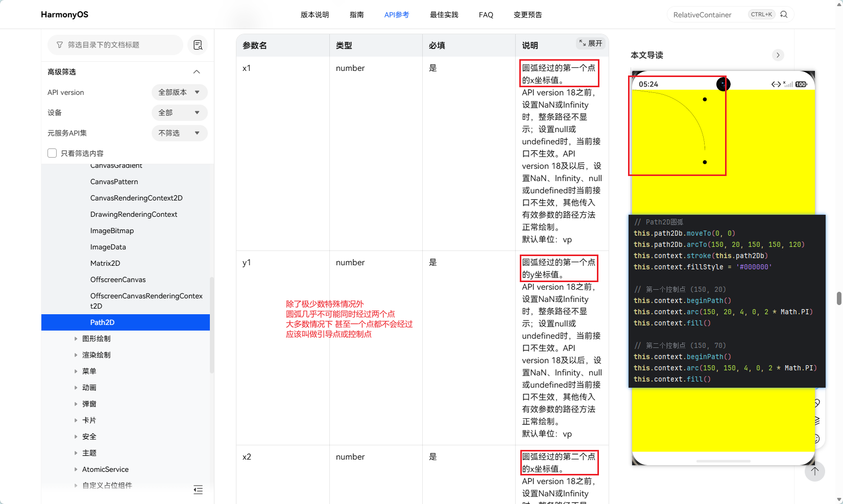Click the document filter icon beside sidebar search

pos(198,45)
